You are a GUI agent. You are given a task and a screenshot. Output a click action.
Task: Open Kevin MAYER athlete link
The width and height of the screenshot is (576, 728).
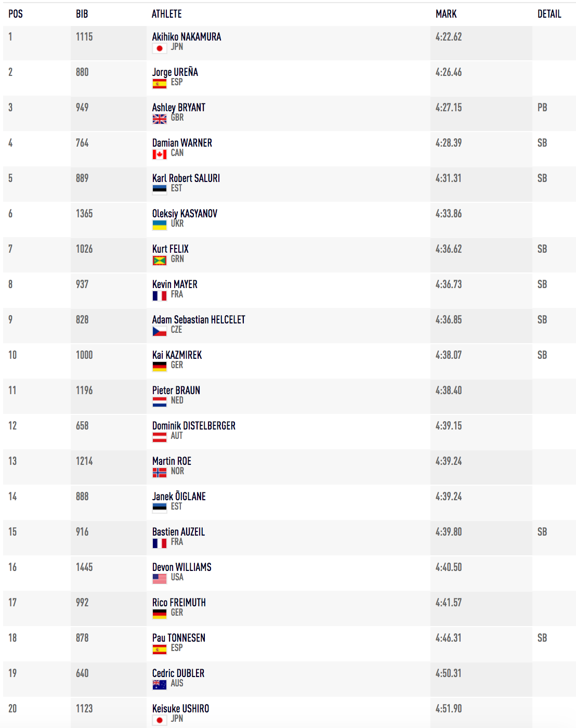175,284
